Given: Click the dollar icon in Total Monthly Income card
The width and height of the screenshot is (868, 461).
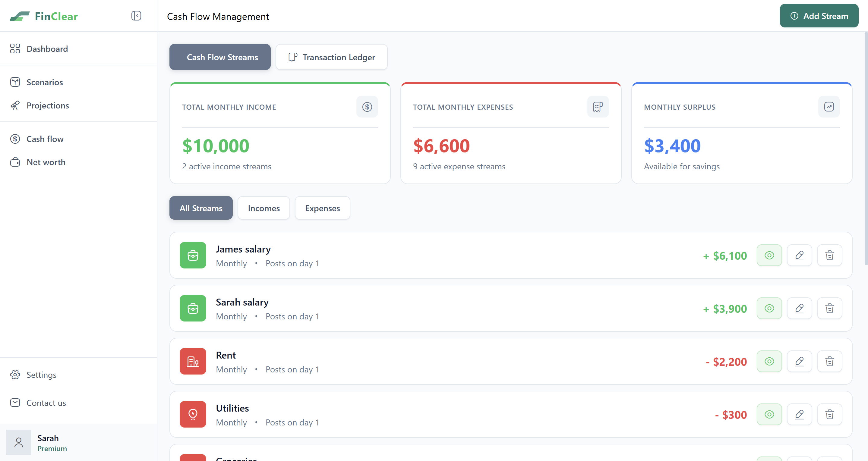Looking at the screenshot, I should [x=367, y=107].
